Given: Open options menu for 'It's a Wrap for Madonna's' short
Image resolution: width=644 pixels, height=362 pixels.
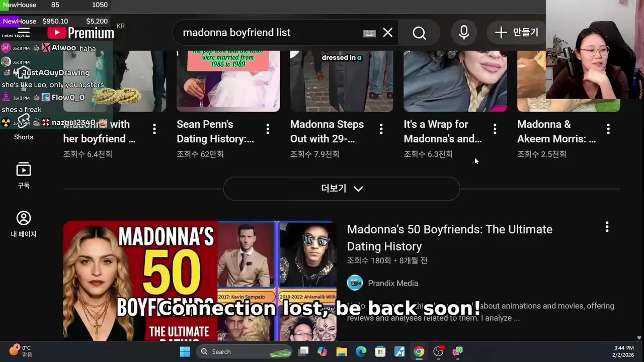Looking at the screenshot, I should [495, 129].
